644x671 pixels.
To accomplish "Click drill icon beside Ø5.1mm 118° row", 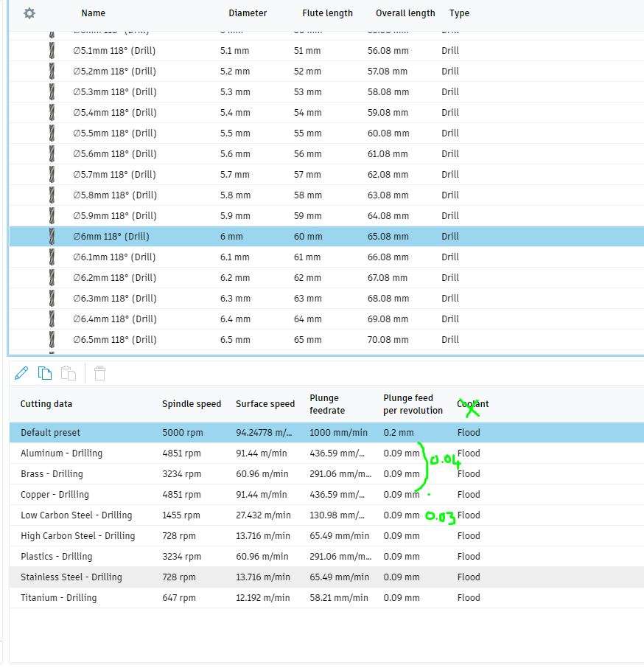I will [x=52, y=50].
